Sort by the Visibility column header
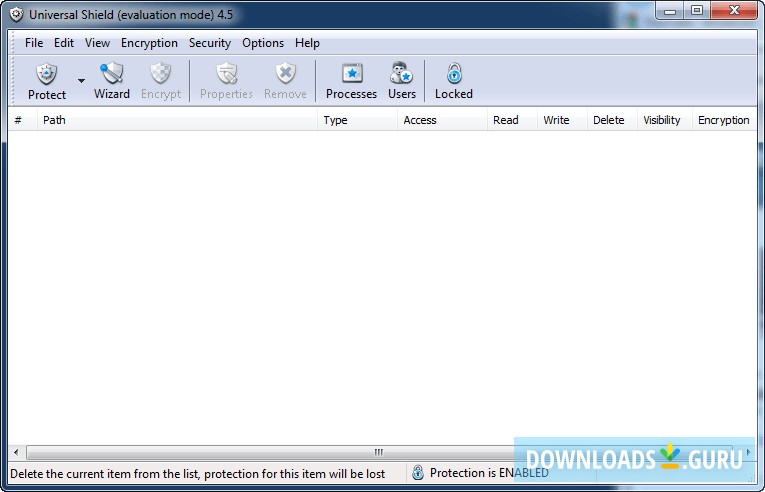The height and width of the screenshot is (492, 765). 664,120
